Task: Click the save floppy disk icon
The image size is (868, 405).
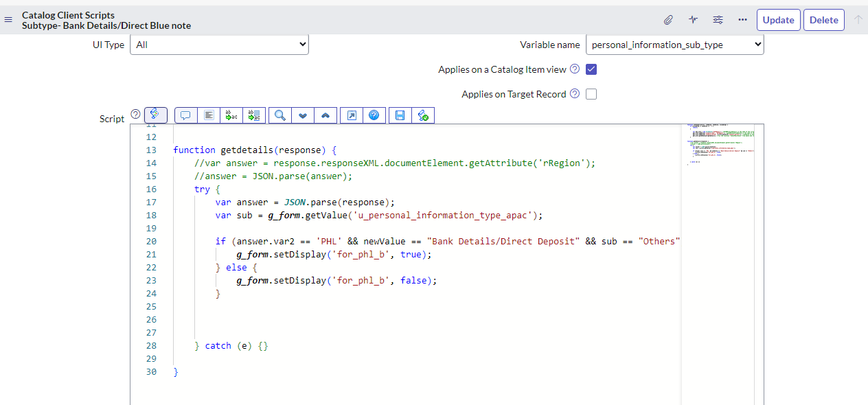Action: click(400, 115)
